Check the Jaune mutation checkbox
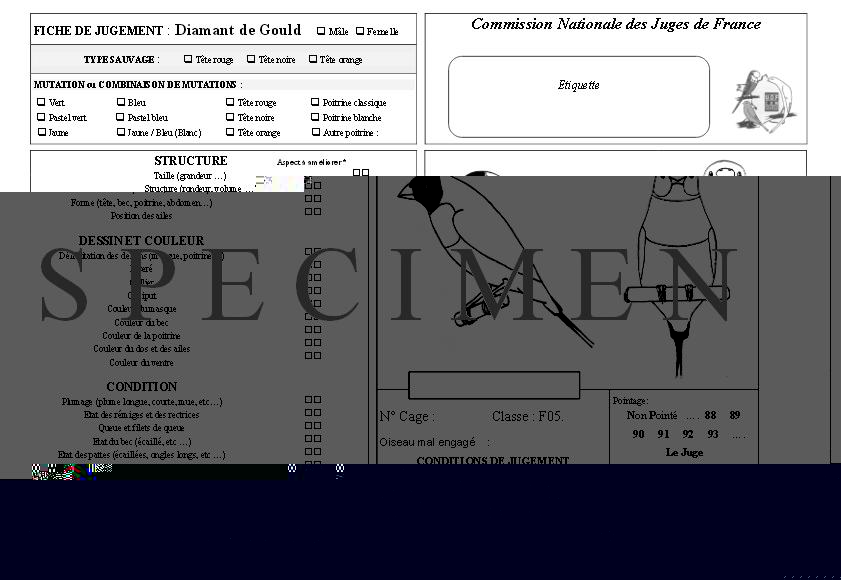 coord(41,132)
